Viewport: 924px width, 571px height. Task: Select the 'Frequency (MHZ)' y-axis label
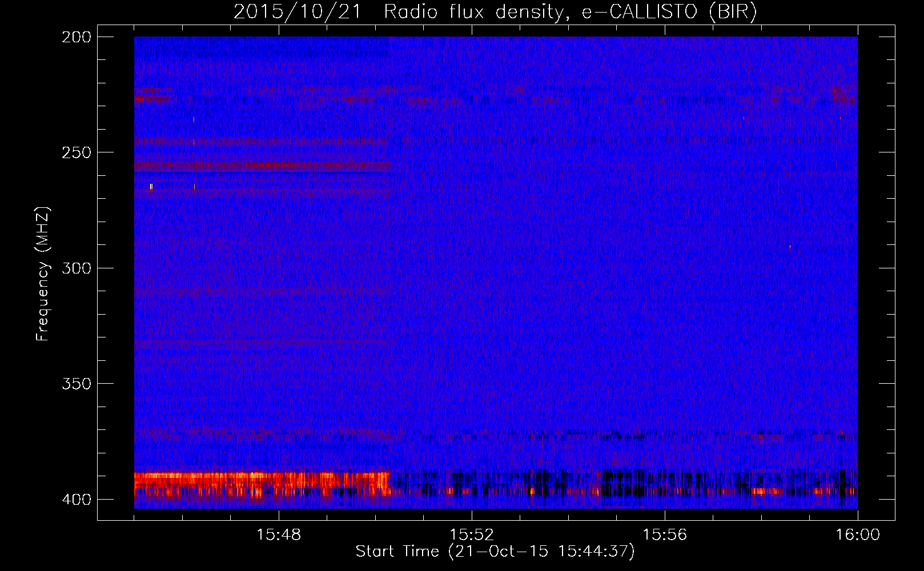coord(43,274)
